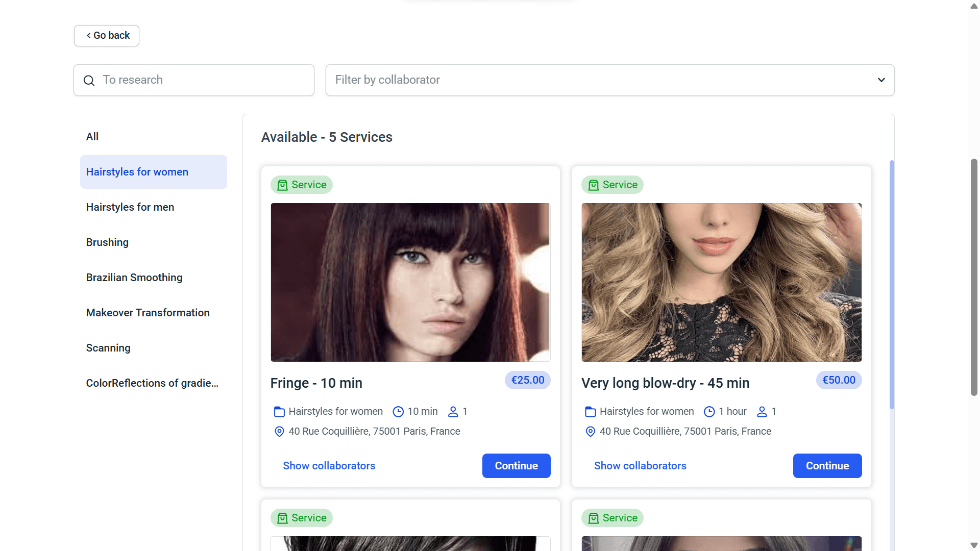The height and width of the screenshot is (551, 980).
Task: Click the Fringe service photo thumbnail
Action: pos(410,282)
